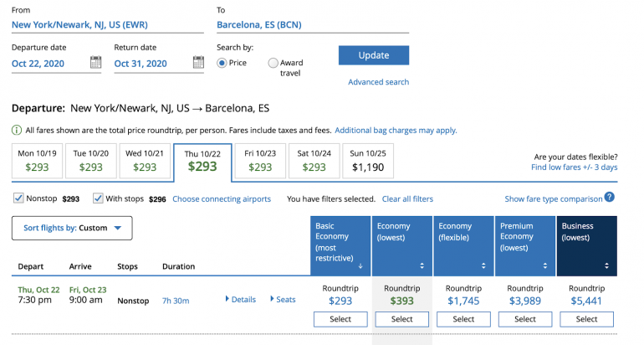Select the $293 Basic Economy fare
Screen dimensions: 644x345
340,319
